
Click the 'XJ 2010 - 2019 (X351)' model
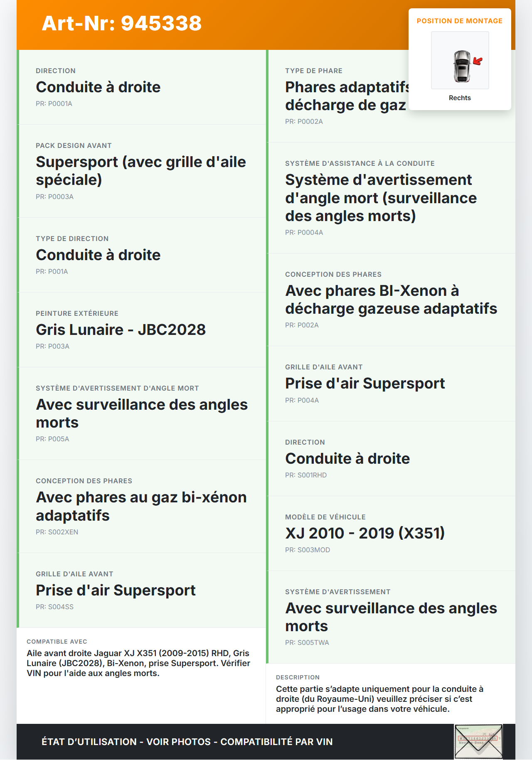365,534
